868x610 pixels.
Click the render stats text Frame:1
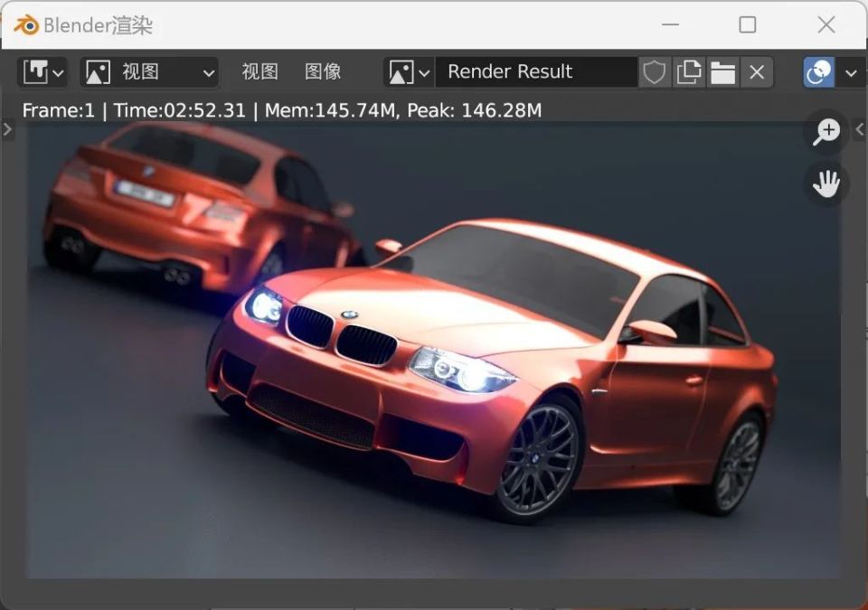(x=59, y=111)
